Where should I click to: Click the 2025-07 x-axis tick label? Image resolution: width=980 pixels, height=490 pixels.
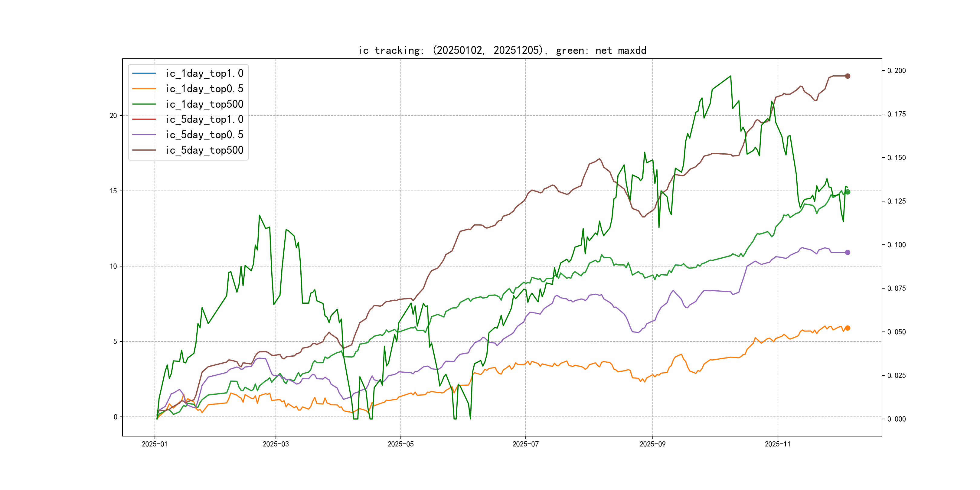point(525,444)
